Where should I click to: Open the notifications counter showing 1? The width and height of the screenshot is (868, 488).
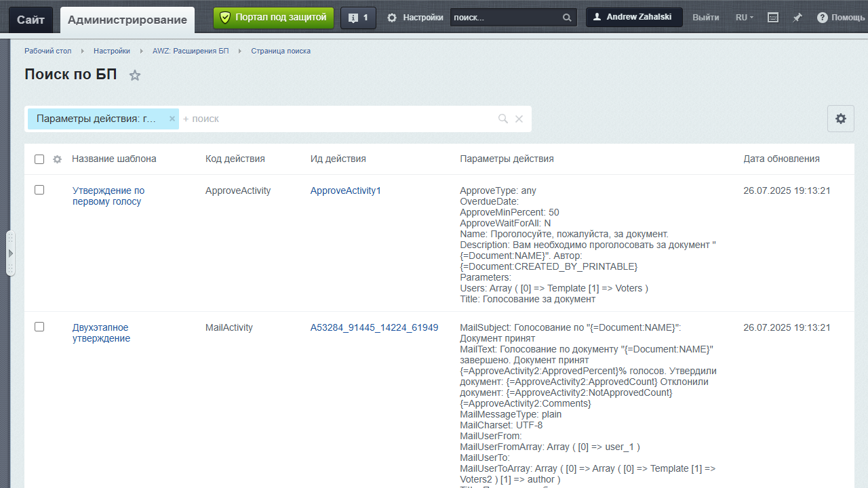coord(357,18)
